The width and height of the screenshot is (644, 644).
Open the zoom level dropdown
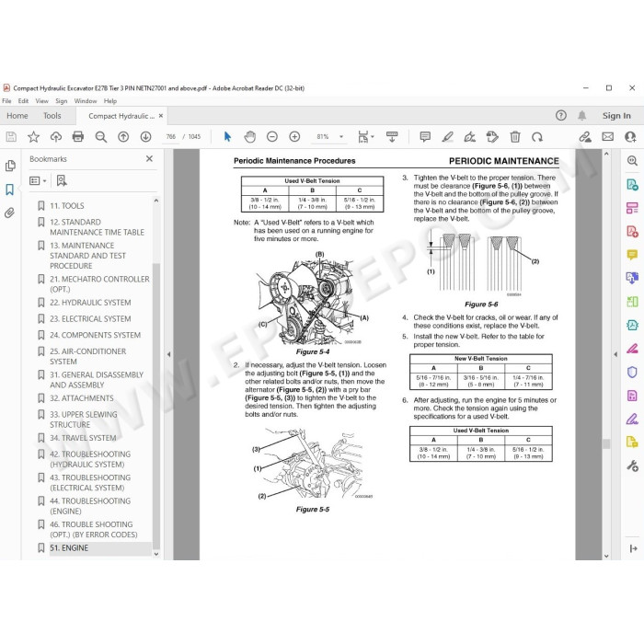tap(341, 137)
